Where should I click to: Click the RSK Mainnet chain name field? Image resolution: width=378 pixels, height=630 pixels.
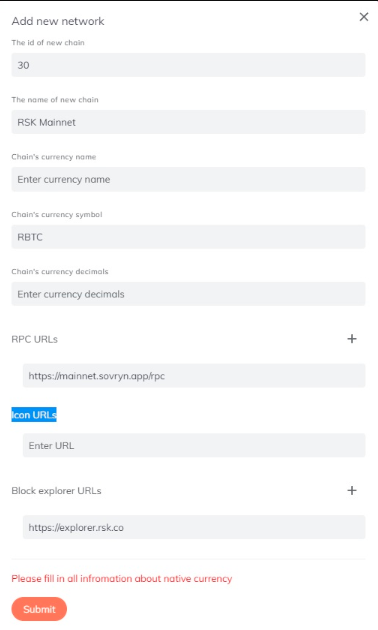tap(188, 122)
